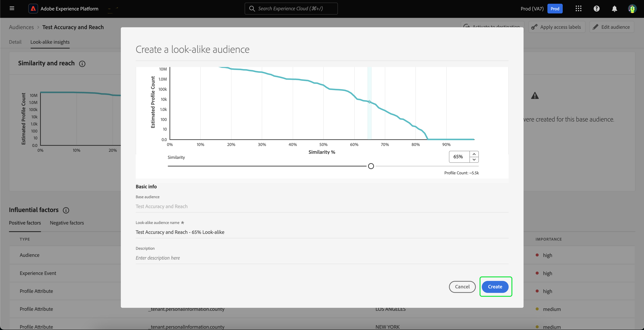
Task: Click the Create button
Action: tap(495, 287)
